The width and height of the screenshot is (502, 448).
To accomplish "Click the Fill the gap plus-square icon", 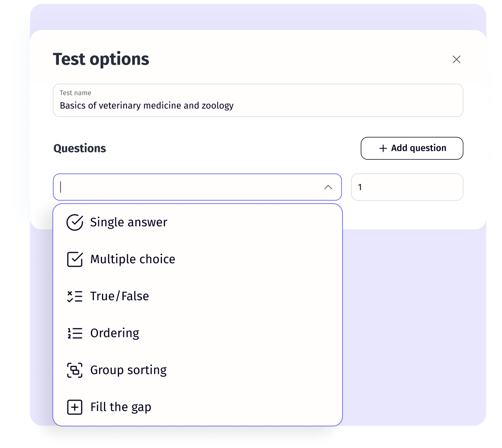I will coord(75,407).
